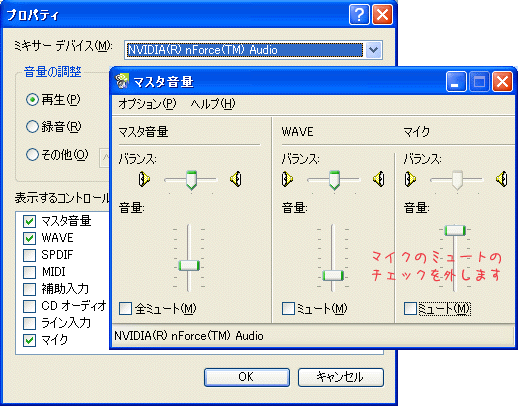The height and width of the screenshot is (406, 518).
Task: Click the left speaker icon under WAVE balance
Action: (x=287, y=179)
